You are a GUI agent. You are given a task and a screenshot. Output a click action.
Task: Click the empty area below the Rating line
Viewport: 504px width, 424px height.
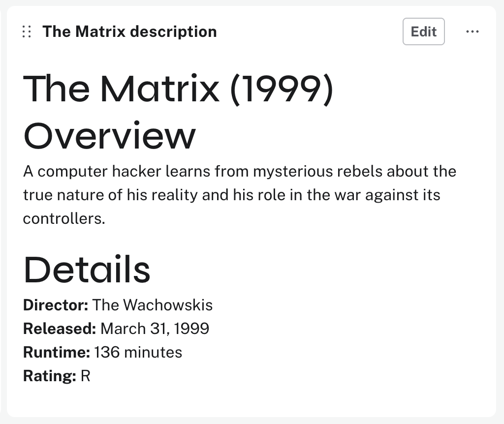(x=246, y=398)
